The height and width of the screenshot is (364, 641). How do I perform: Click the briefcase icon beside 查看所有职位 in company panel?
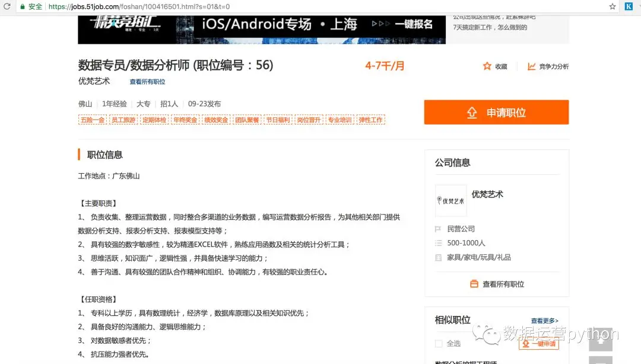click(474, 284)
